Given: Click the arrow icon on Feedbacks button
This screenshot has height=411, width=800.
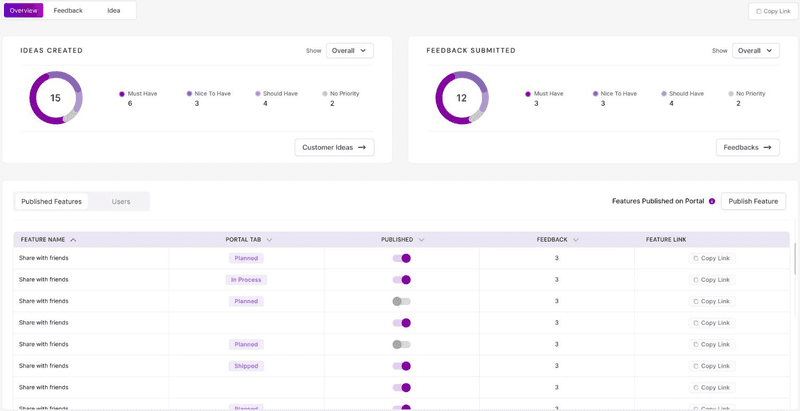Looking at the screenshot, I should click(768, 147).
